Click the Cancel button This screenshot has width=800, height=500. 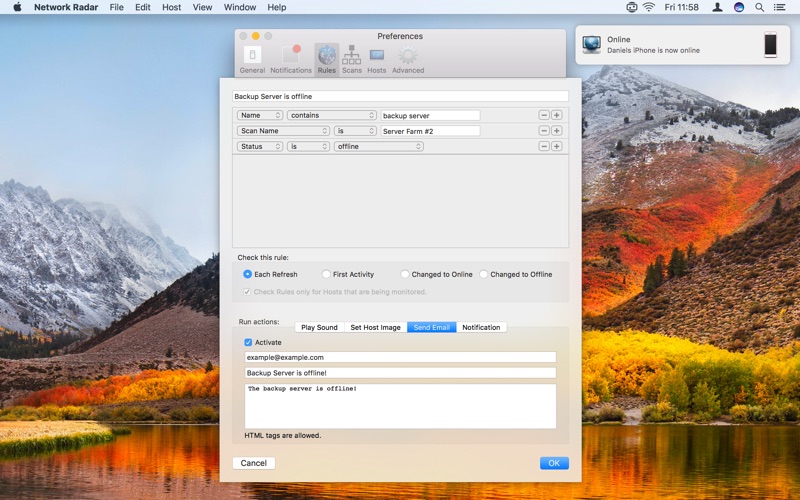[254, 463]
